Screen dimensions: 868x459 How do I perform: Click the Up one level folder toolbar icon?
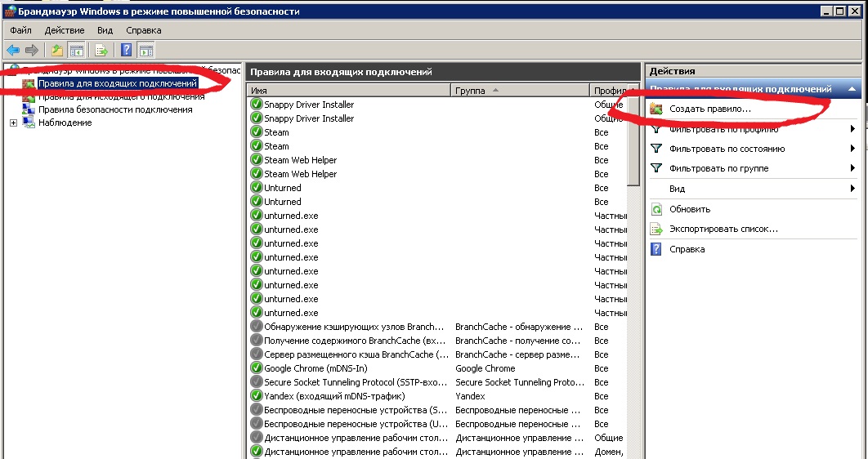click(57, 51)
